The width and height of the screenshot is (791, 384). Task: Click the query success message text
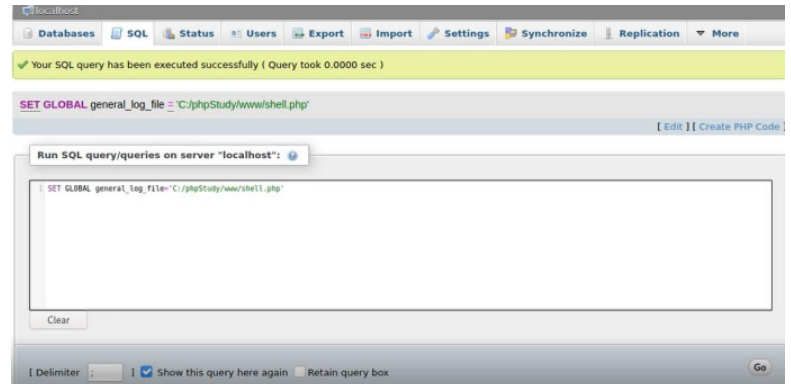coord(207,65)
